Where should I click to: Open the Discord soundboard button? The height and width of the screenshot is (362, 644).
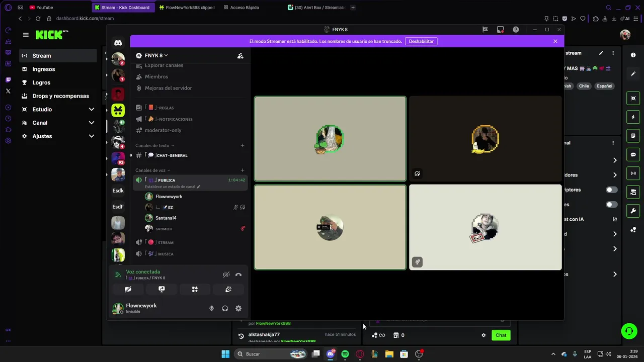tap(228, 289)
